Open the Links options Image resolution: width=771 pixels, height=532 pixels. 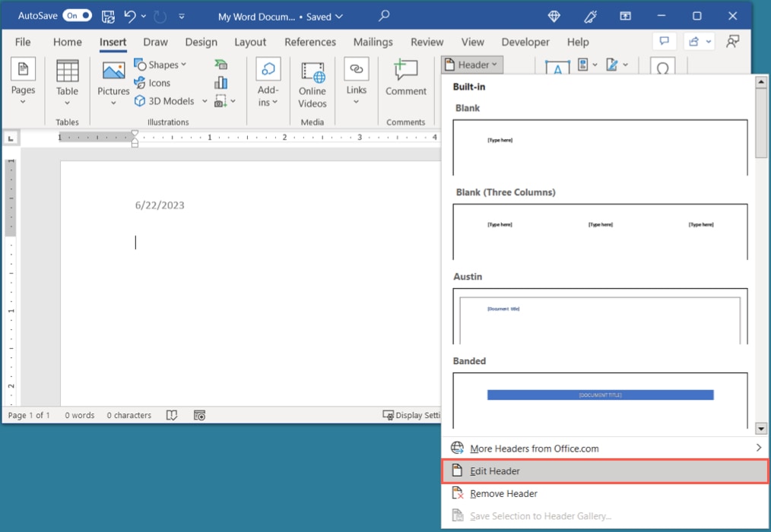tap(356, 84)
